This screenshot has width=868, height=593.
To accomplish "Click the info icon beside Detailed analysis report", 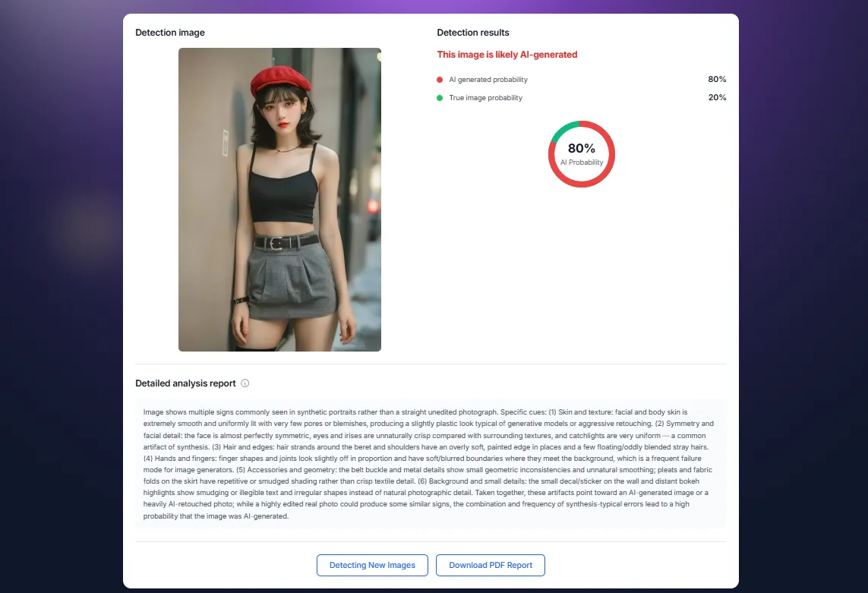I will (245, 383).
